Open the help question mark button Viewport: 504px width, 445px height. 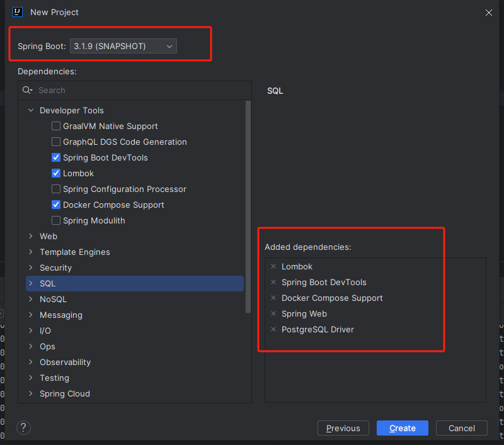click(23, 427)
